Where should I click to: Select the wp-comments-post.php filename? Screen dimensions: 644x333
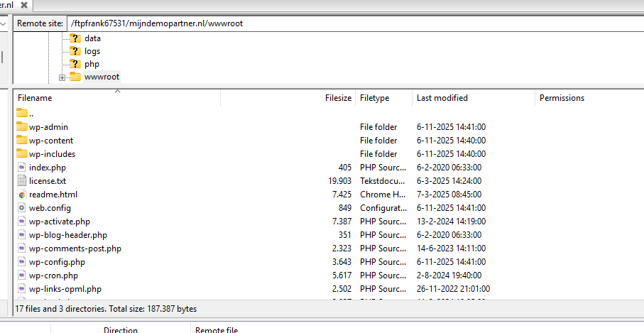[x=75, y=249]
